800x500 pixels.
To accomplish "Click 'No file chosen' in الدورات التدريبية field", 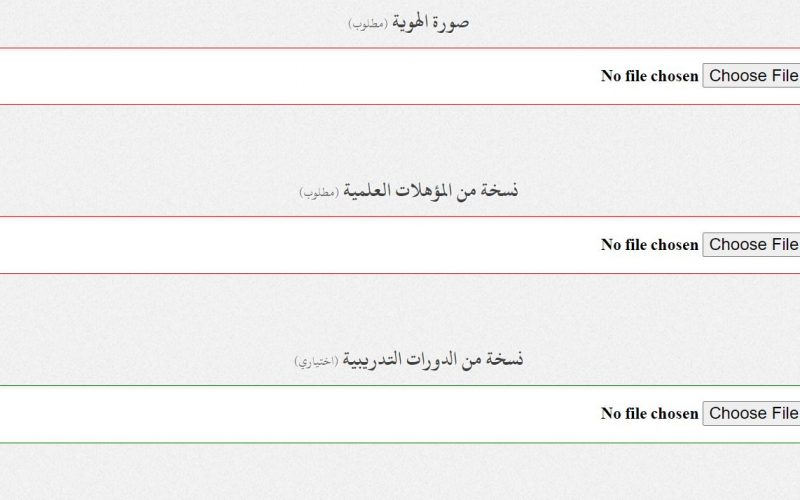I will (x=649, y=414).
